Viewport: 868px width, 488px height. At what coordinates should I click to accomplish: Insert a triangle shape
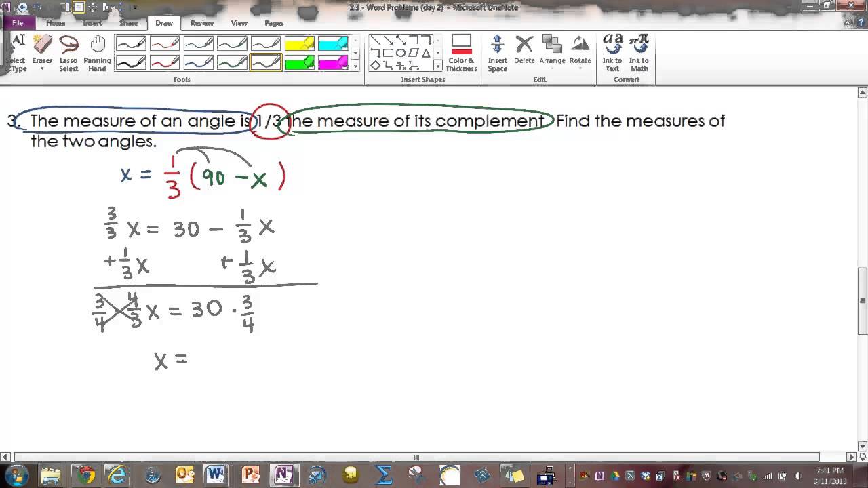click(x=425, y=53)
